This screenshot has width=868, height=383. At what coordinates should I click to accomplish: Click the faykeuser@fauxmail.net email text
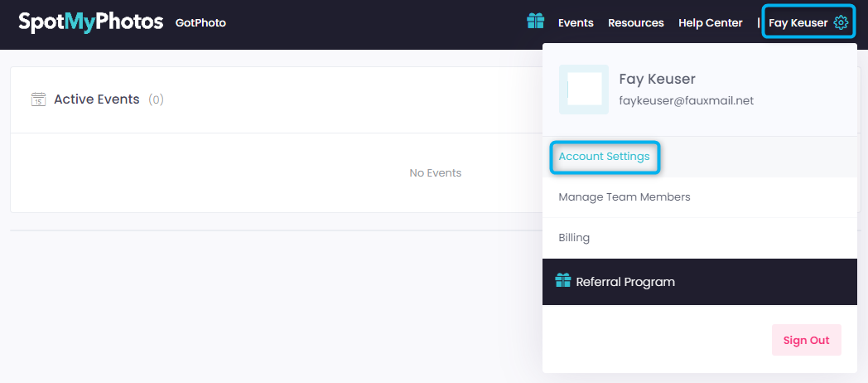(686, 101)
